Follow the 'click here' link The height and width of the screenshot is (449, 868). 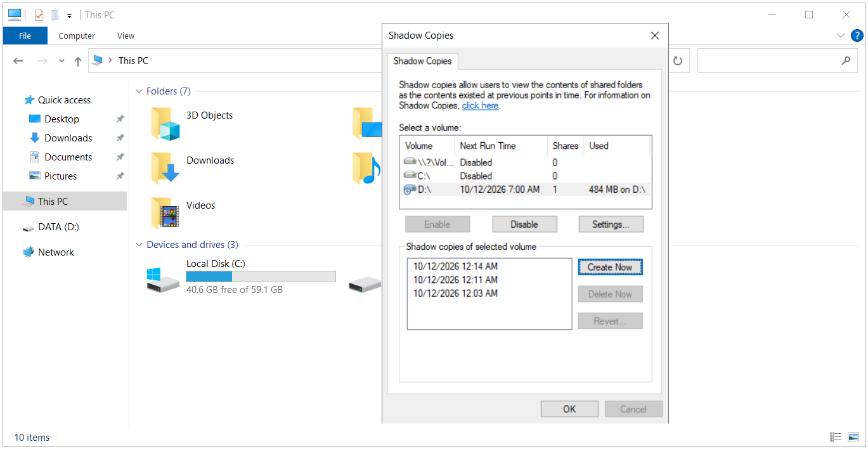click(480, 106)
